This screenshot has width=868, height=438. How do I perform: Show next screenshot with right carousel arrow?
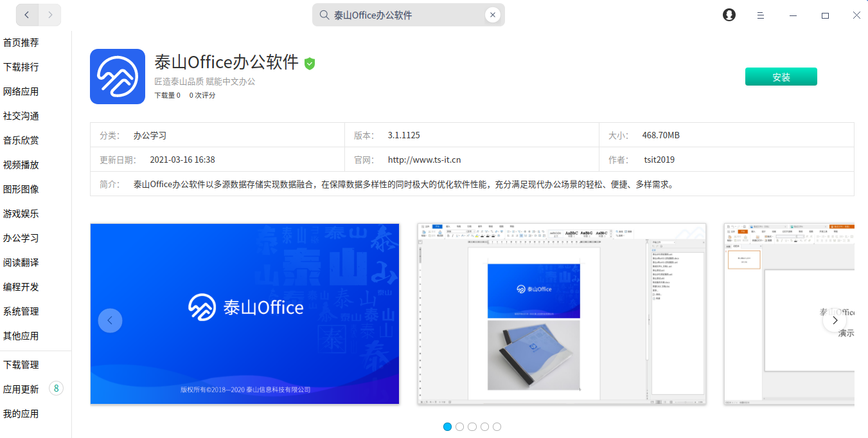[835, 320]
